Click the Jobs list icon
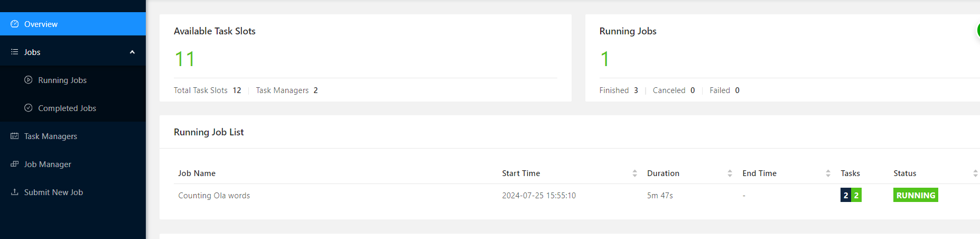Screen dimensions: 980x239 tap(15, 52)
